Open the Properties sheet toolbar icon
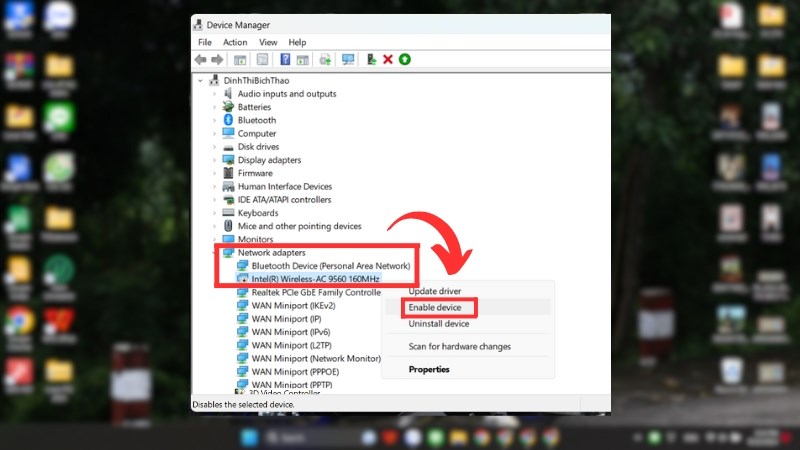Screen dimensions: 800x450 tap(262, 60)
